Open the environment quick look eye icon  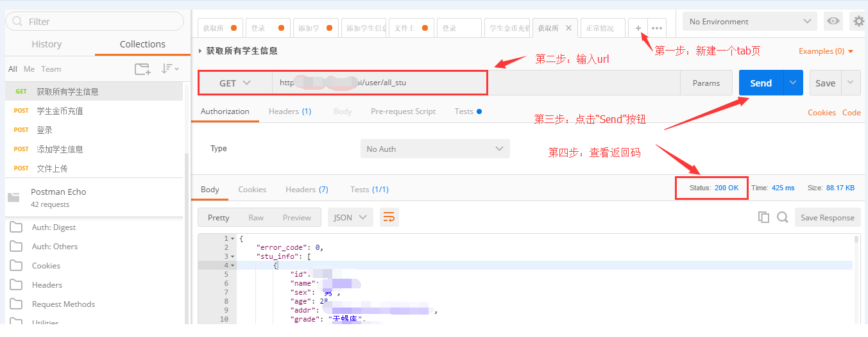point(833,21)
